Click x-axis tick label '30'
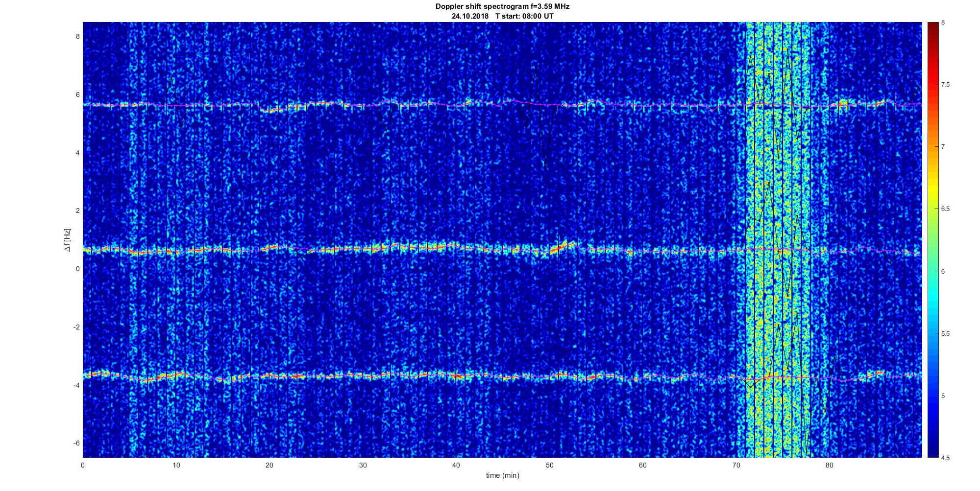This screenshot has width=980, height=491. click(x=363, y=465)
